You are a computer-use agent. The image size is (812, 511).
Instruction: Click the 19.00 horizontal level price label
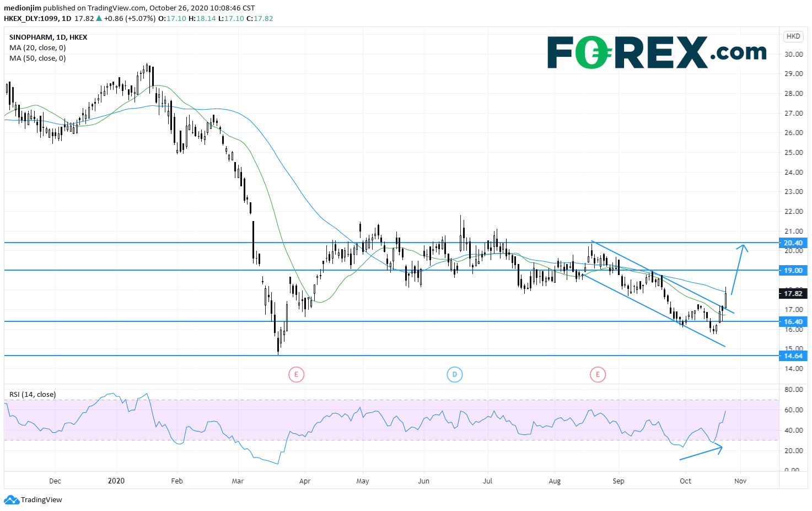pyautogui.click(x=793, y=270)
